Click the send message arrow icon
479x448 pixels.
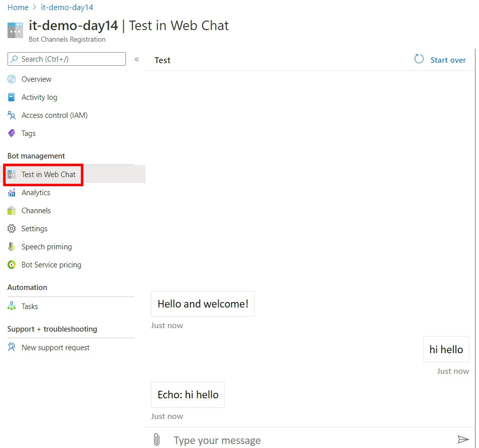463,439
